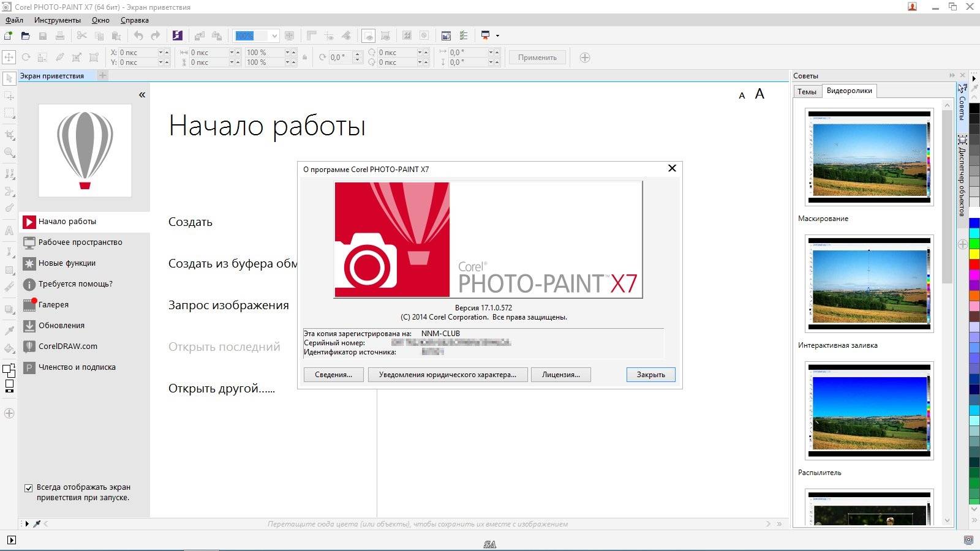
Task: Click the Сведения... button
Action: [x=333, y=375]
